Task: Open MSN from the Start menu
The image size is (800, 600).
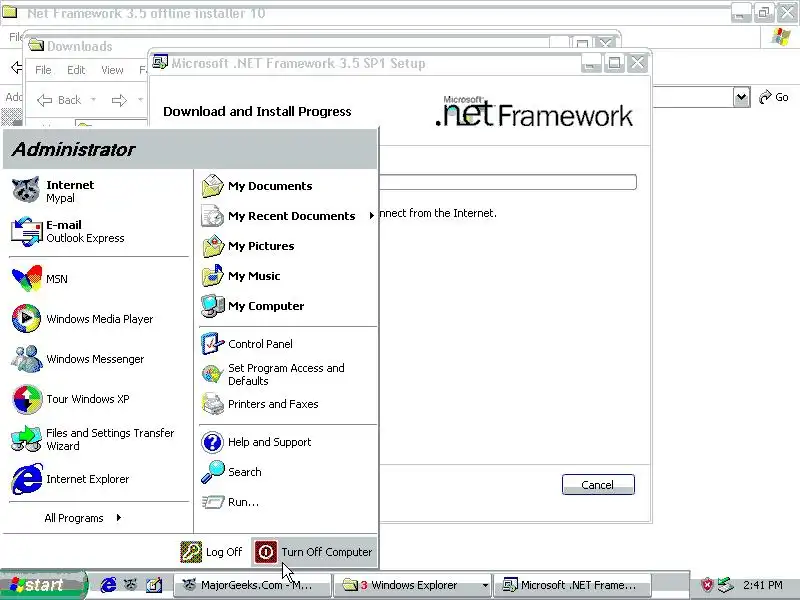Action: point(99,279)
